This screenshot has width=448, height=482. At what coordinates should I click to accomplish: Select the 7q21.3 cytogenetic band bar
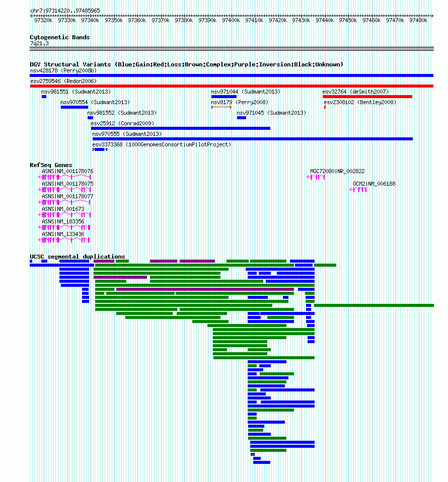232,49
